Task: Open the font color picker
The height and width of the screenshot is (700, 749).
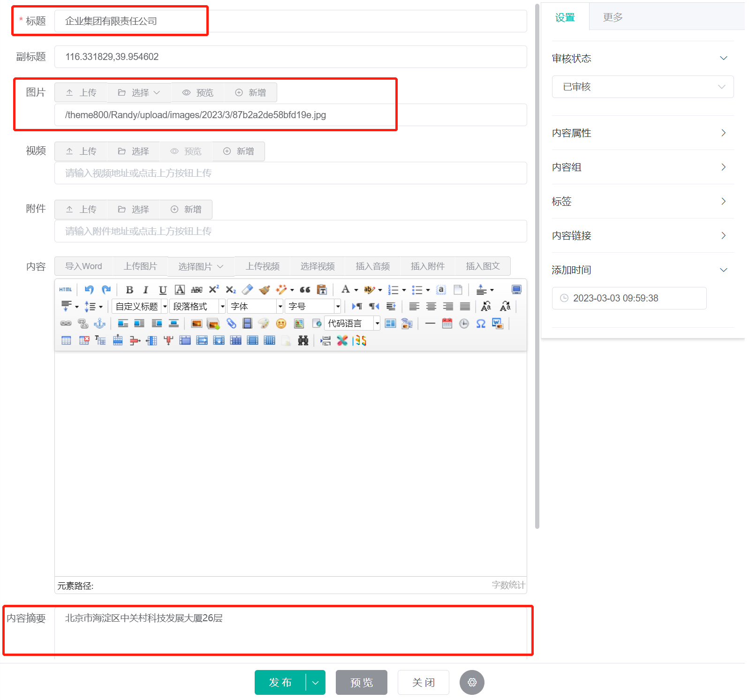Action: click(346, 290)
